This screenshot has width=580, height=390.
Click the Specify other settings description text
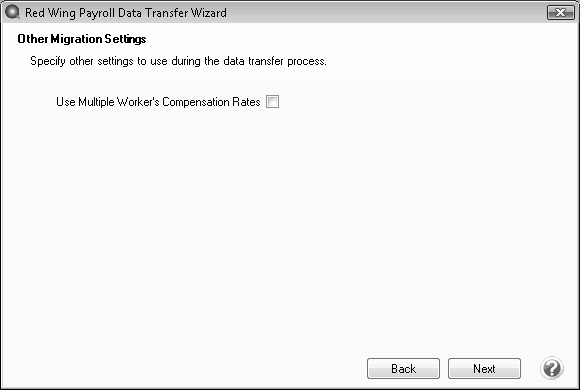[178, 61]
